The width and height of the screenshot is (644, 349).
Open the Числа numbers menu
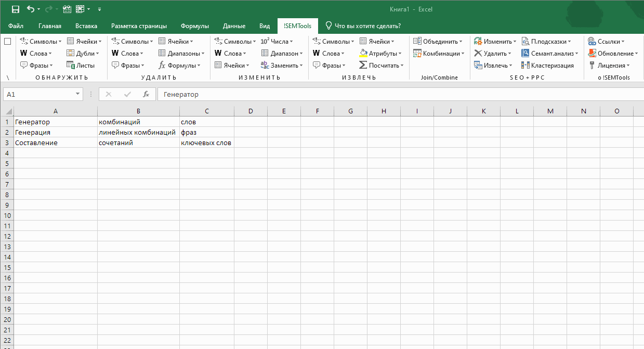pos(277,41)
